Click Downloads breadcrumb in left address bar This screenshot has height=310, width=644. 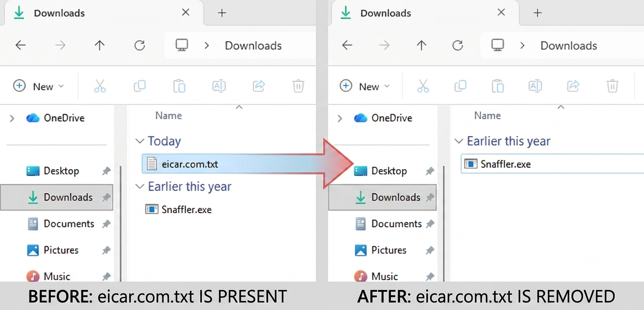click(x=253, y=45)
